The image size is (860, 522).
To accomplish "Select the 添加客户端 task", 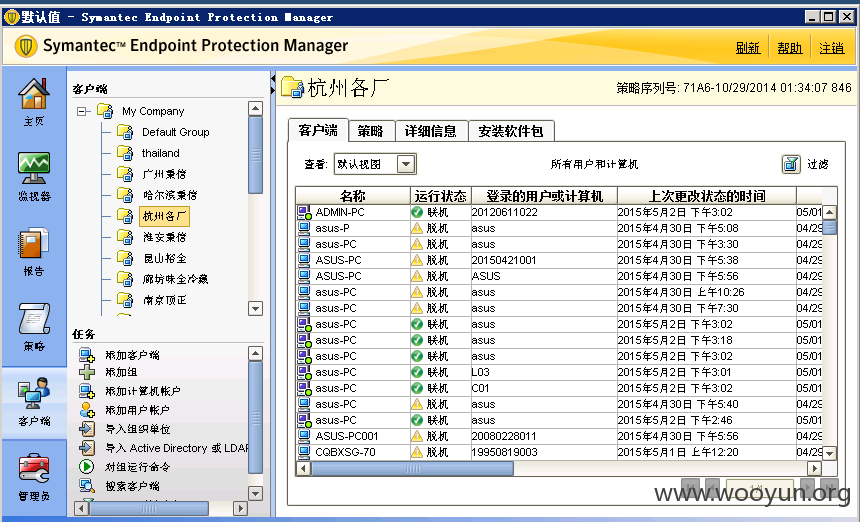I will (133, 355).
